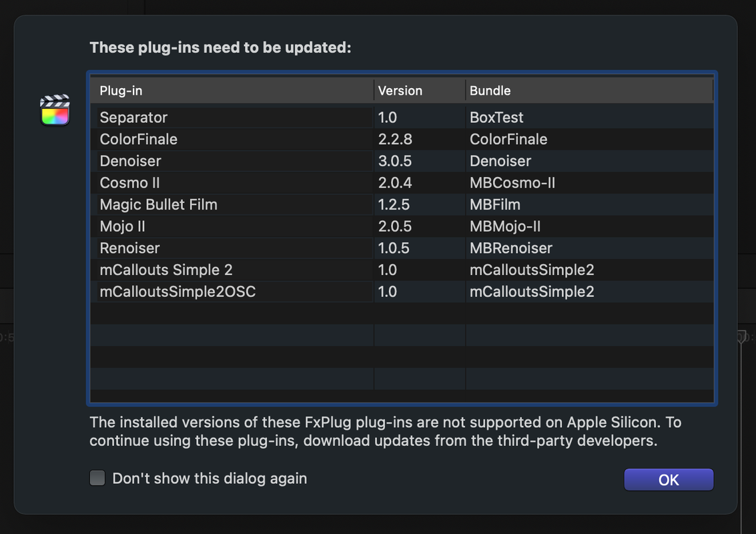Click the MBCosmo-II bundle cell
This screenshot has width=756, height=534.
[512, 183]
